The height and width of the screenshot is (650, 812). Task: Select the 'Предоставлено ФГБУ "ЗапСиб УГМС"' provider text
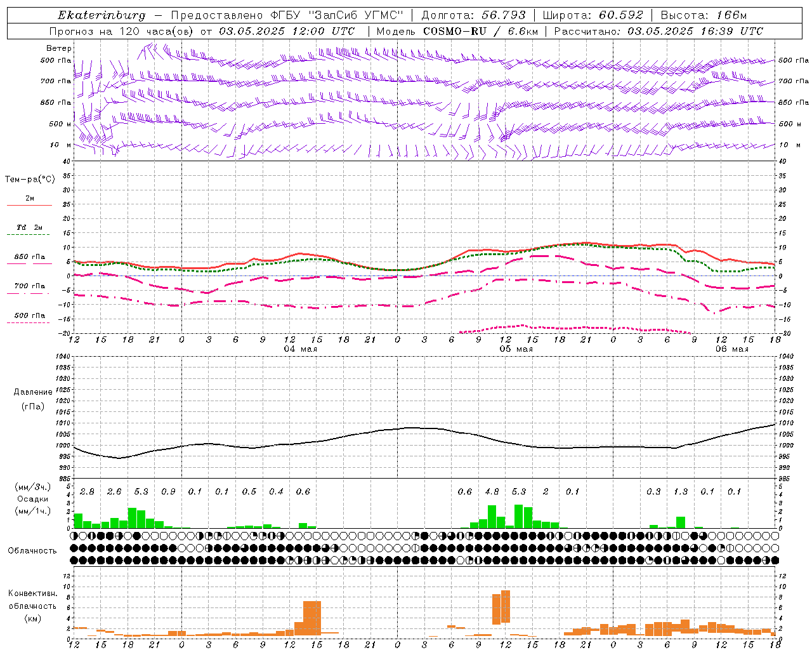287,15
